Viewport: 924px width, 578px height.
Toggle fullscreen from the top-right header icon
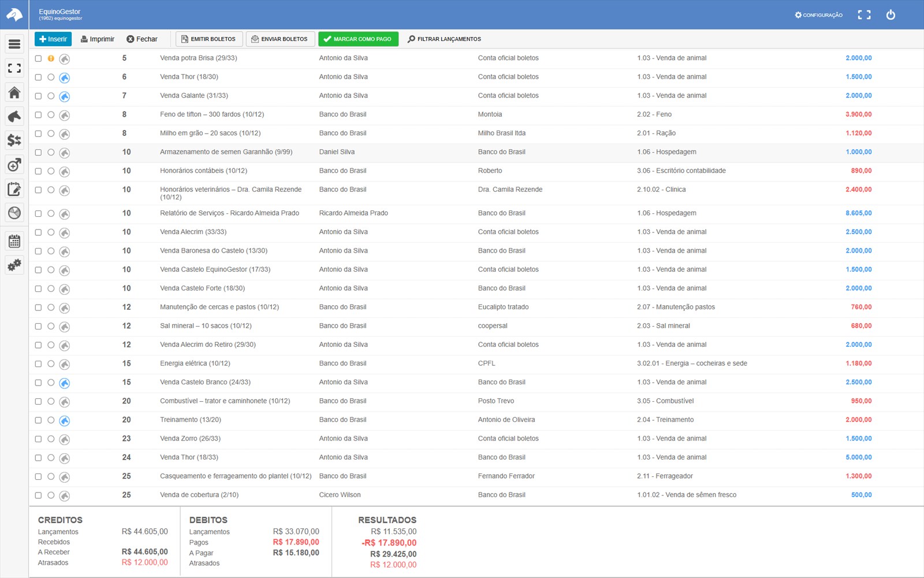pyautogui.click(x=864, y=15)
